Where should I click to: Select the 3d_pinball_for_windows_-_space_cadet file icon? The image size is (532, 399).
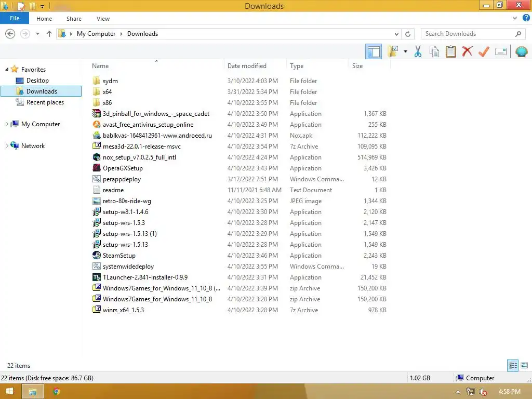point(97,114)
